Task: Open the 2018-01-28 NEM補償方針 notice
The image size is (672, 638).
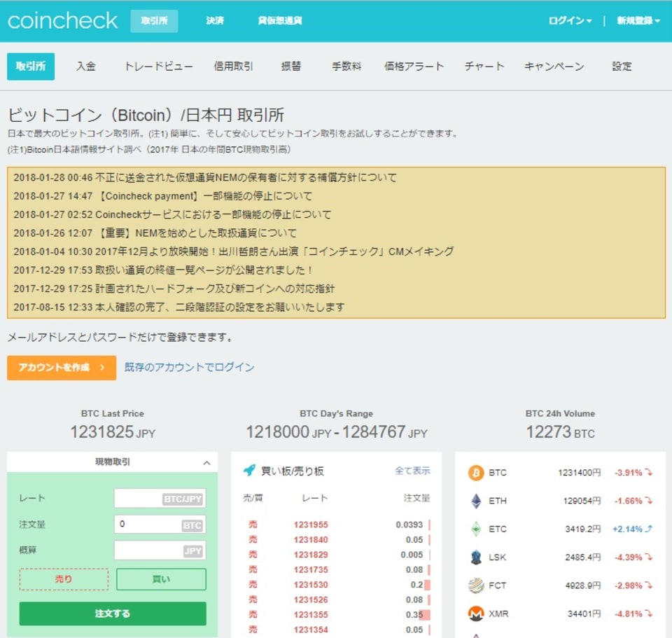Action: [205, 177]
